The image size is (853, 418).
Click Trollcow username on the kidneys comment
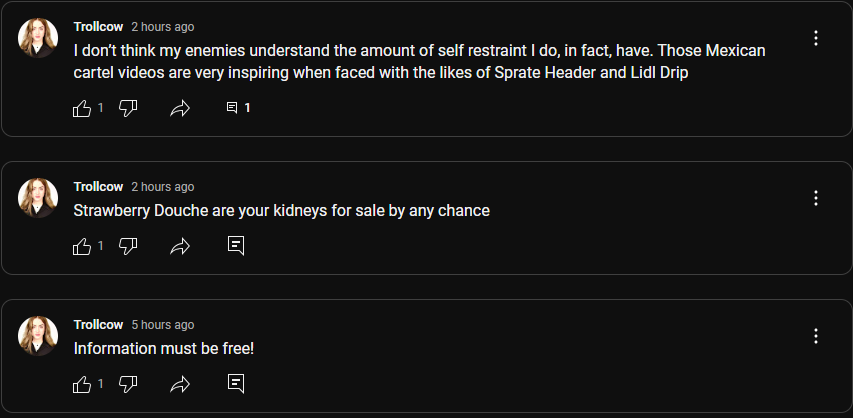(x=98, y=187)
